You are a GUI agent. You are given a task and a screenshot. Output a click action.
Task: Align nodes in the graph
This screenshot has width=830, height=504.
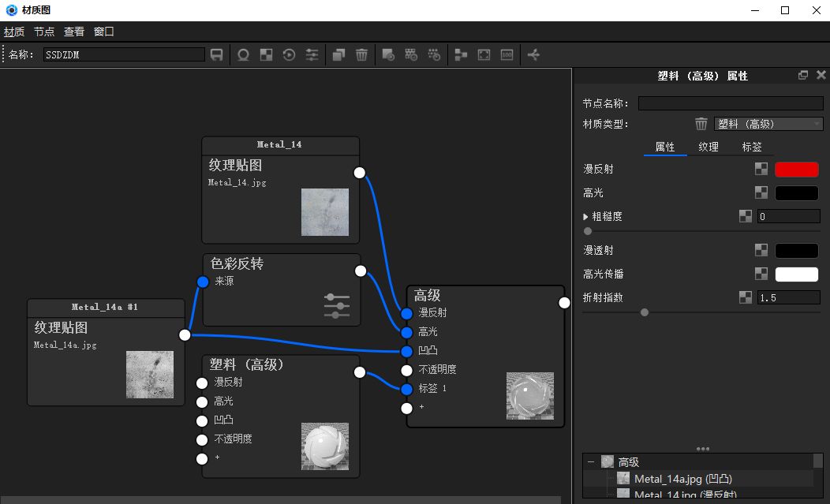point(461,54)
